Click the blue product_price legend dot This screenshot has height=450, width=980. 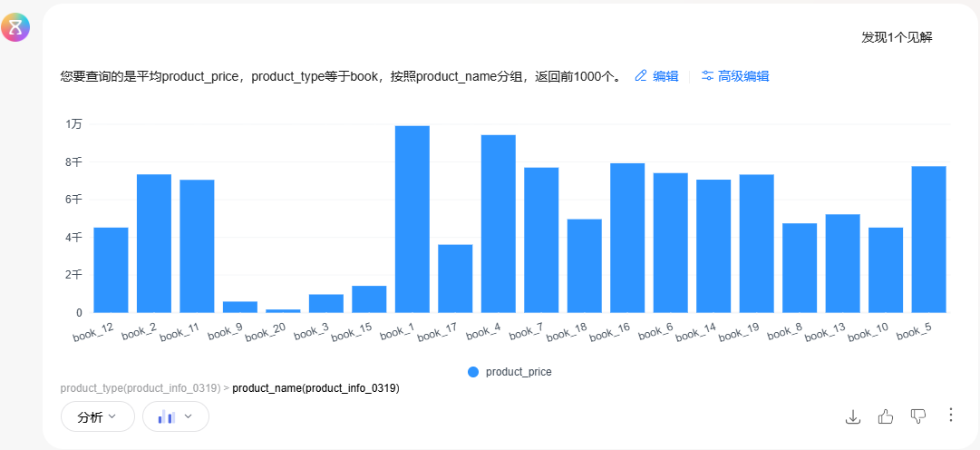(x=473, y=372)
